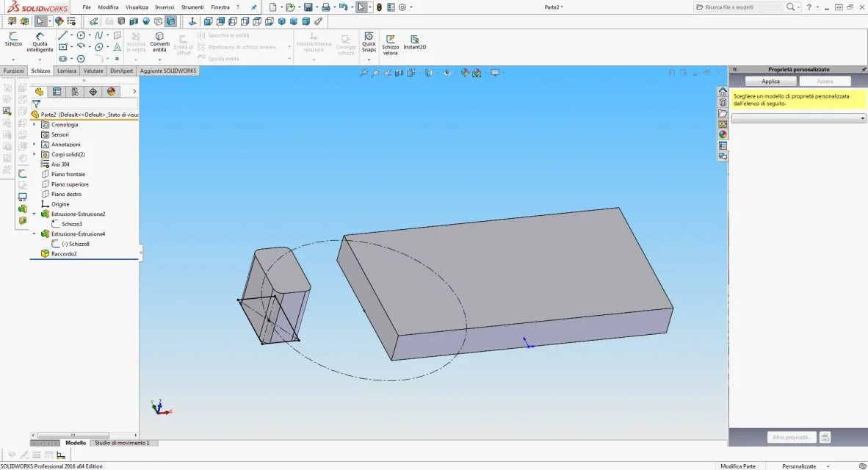Click the Rebuild traffic light icon
This screenshot has width=868, height=470.
coord(379,7)
